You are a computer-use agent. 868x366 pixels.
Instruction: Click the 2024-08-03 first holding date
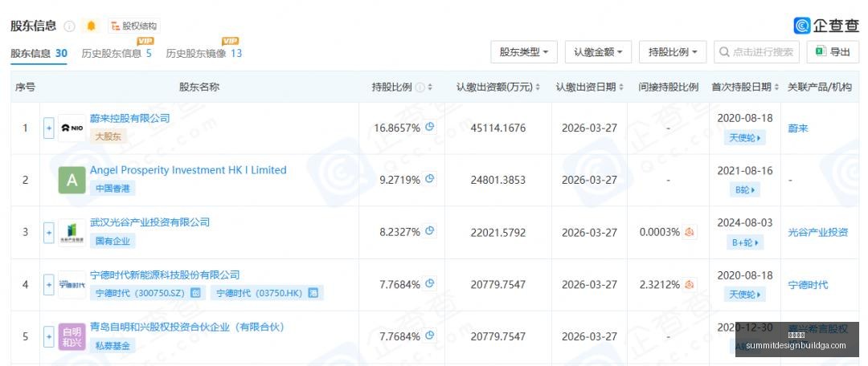click(744, 223)
